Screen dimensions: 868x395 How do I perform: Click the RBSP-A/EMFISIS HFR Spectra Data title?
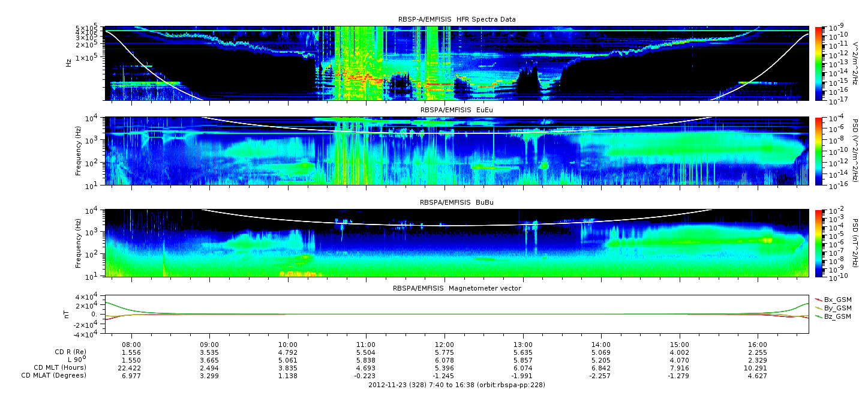tap(456, 20)
